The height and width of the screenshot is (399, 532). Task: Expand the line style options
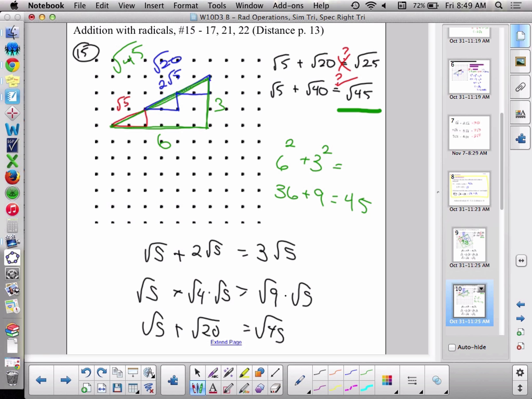[x=412, y=380]
